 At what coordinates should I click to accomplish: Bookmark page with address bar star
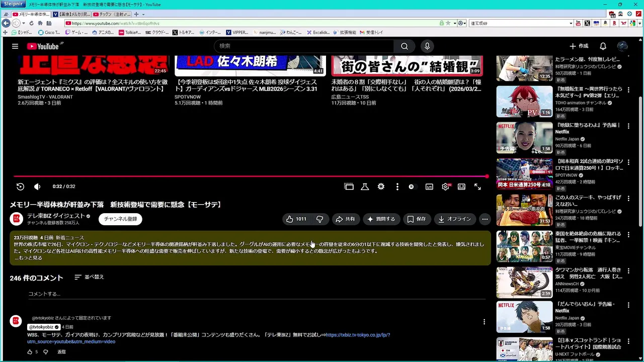448,23
